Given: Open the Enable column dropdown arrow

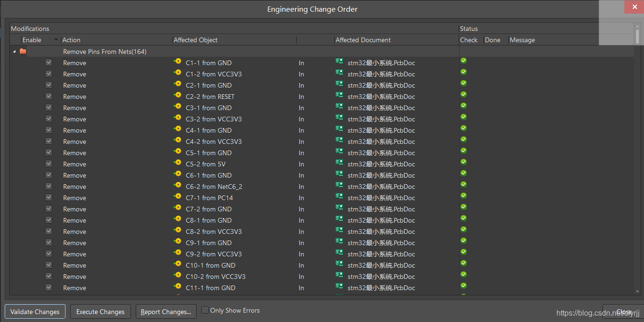Looking at the screenshot, I should (56, 40).
